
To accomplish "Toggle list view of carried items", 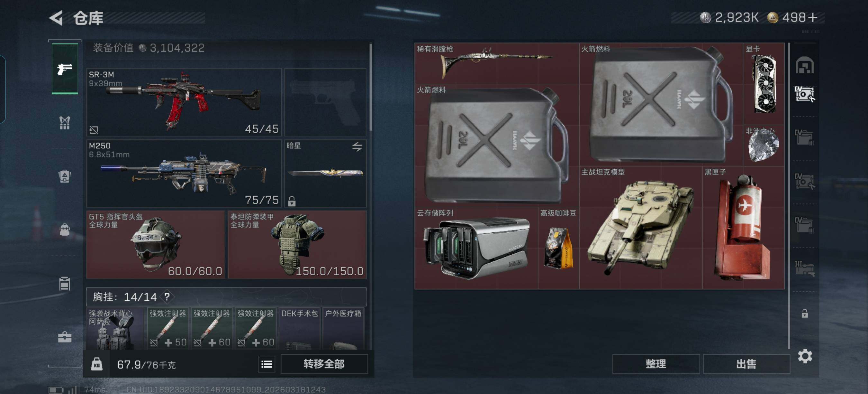I will point(267,364).
